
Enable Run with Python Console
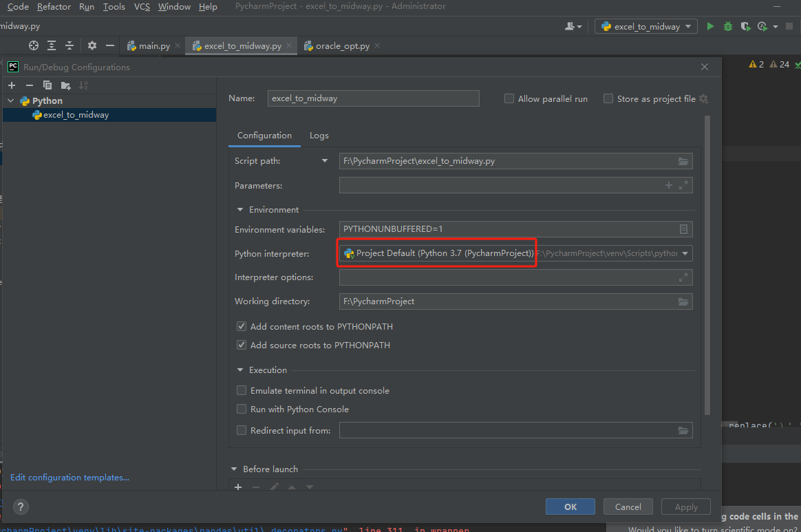[242, 409]
